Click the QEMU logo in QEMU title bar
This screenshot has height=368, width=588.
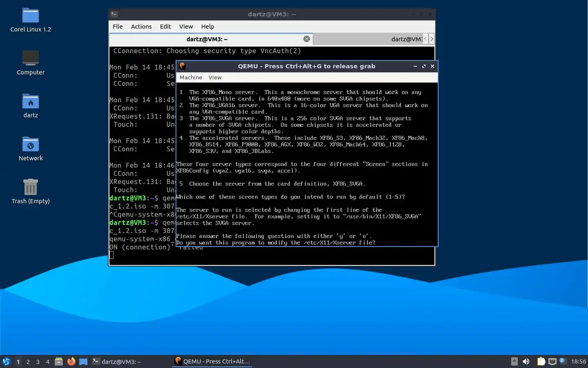point(183,66)
